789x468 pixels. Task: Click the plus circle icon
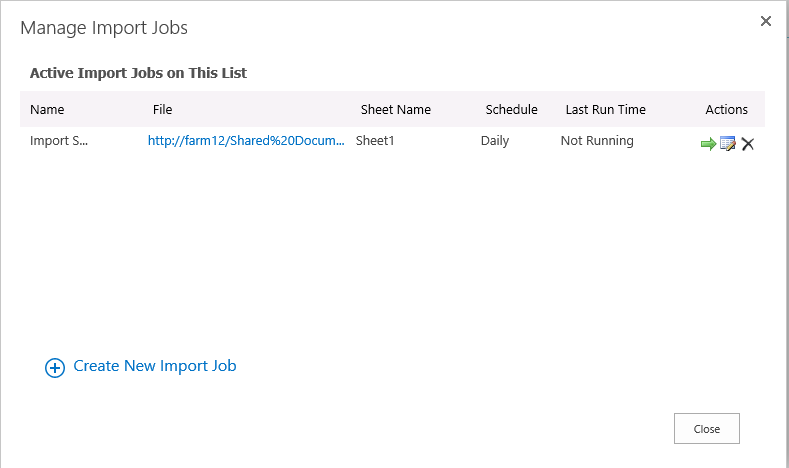55,368
